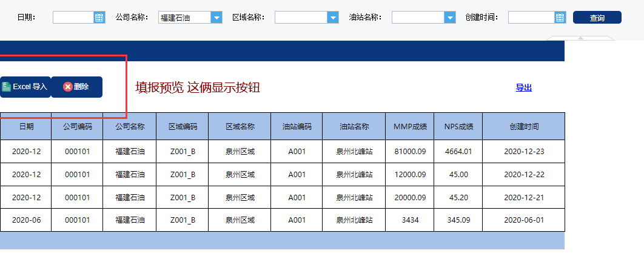644x273 pixels.
Task: Click the Excel 导入 button
Action: (25, 87)
